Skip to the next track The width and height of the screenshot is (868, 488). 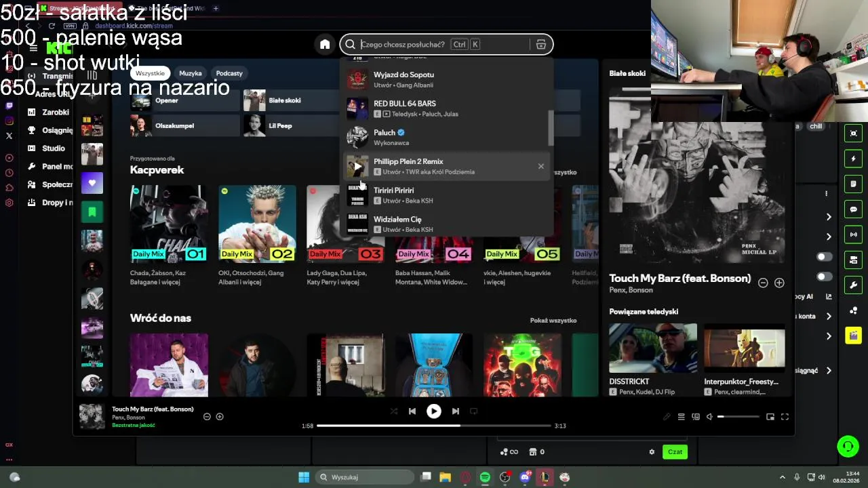coord(455,411)
